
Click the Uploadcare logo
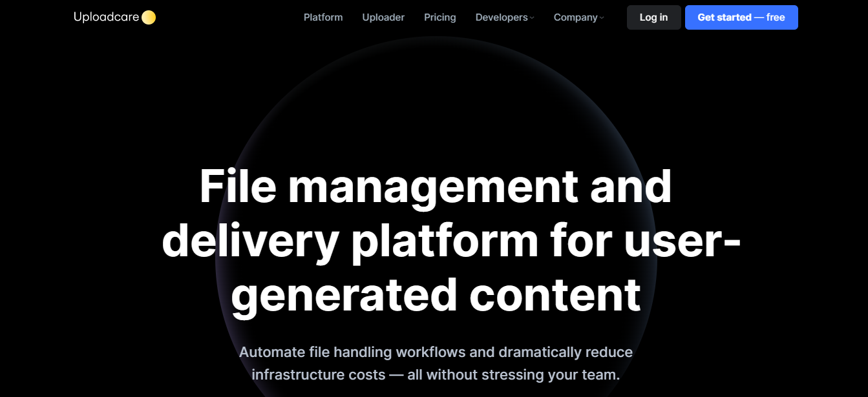114,17
